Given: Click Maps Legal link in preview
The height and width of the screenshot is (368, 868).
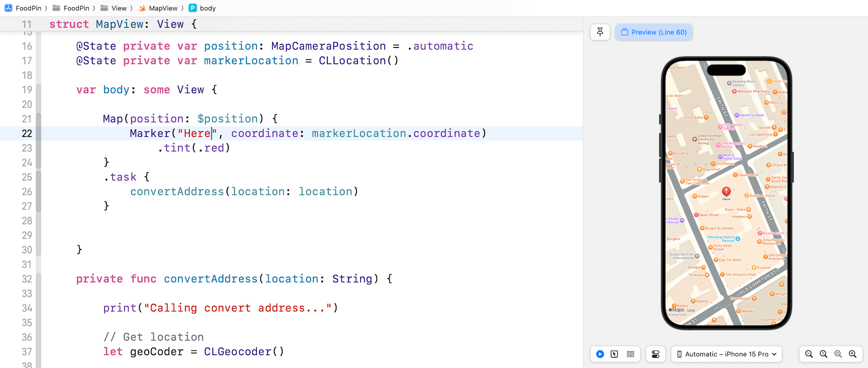Looking at the screenshot, I should click(x=691, y=311).
